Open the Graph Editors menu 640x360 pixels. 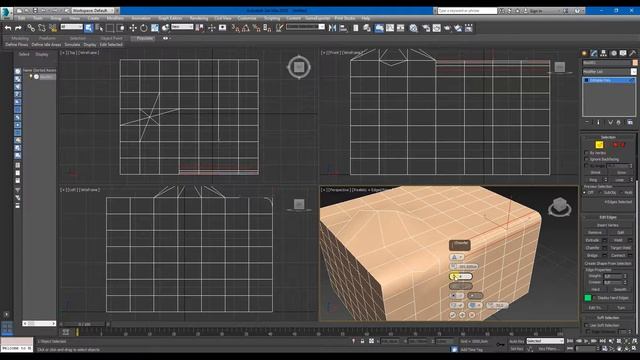[170, 18]
